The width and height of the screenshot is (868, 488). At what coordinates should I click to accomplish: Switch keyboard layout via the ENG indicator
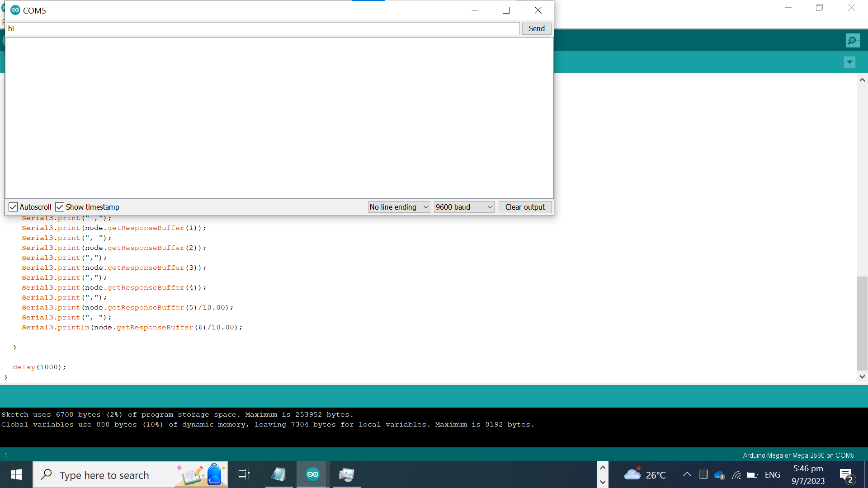click(773, 474)
